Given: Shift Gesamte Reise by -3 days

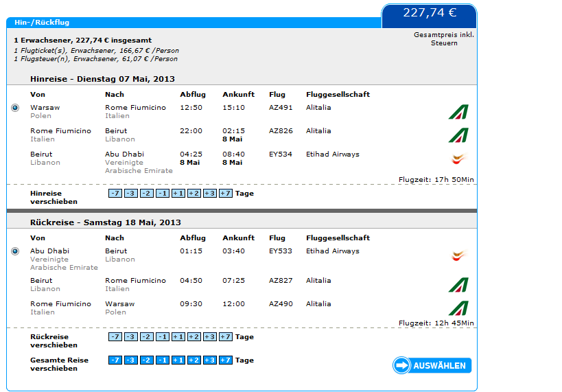Looking at the screenshot, I should click(131, 360).
